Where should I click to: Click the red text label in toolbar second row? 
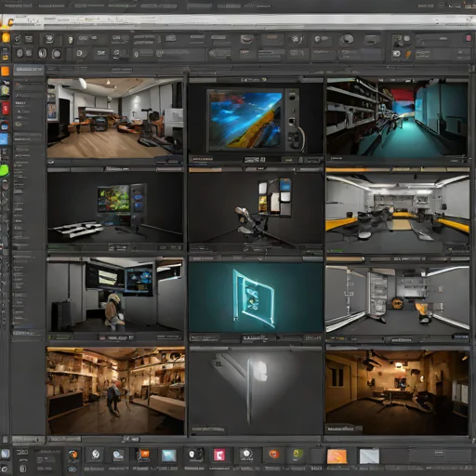click(245, 52)
